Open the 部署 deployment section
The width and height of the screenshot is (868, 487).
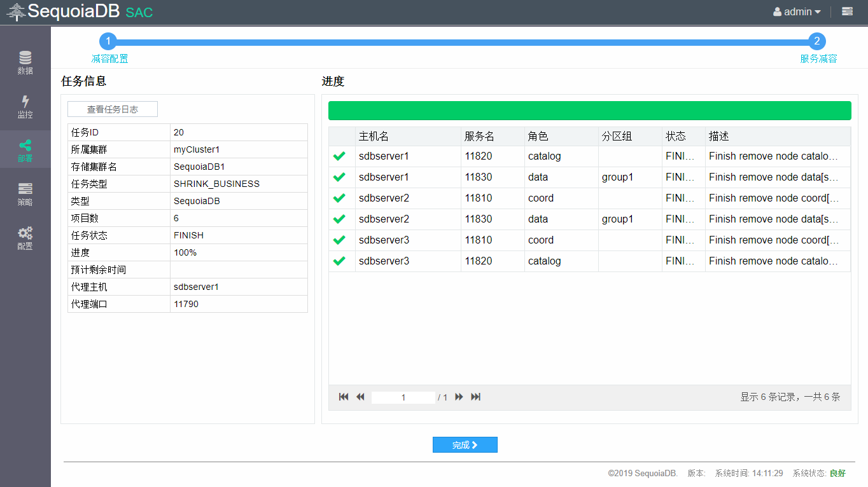25,150
